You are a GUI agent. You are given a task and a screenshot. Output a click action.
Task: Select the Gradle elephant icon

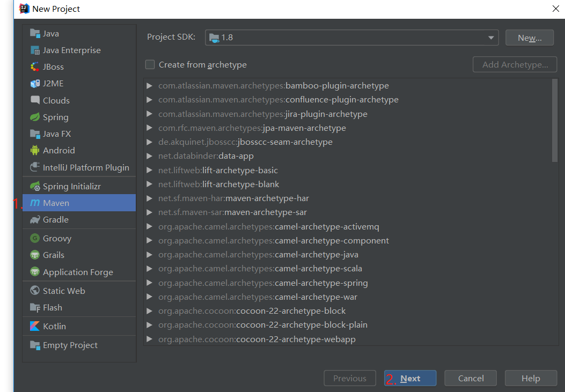(x=35, y=220)
